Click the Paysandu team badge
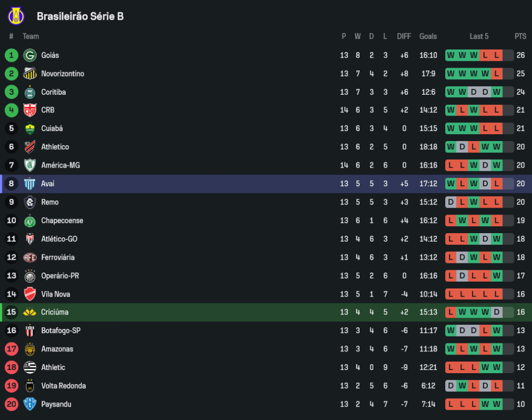Screen dimensions: 532x420 pyautogui.click(x=30, y=404)
